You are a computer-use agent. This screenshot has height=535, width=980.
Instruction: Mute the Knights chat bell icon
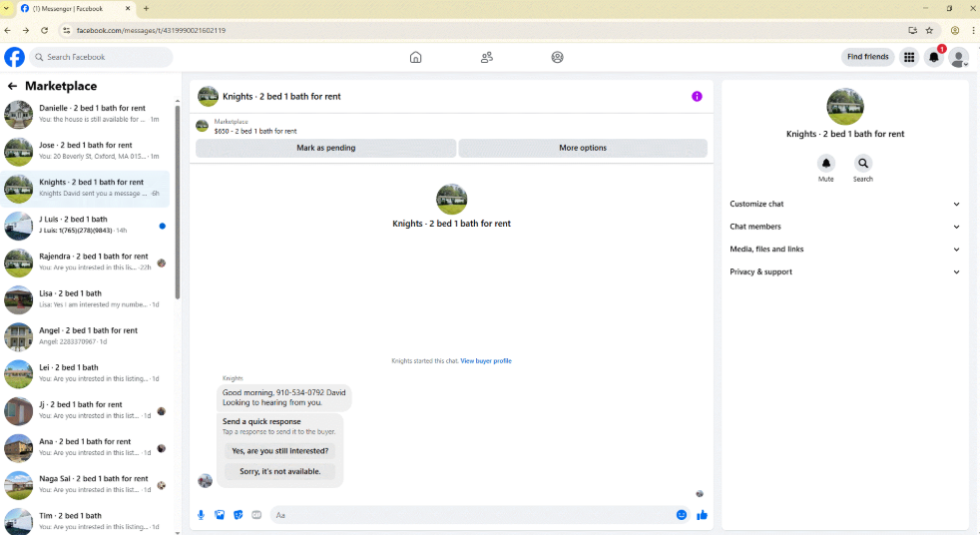(826, 163)
